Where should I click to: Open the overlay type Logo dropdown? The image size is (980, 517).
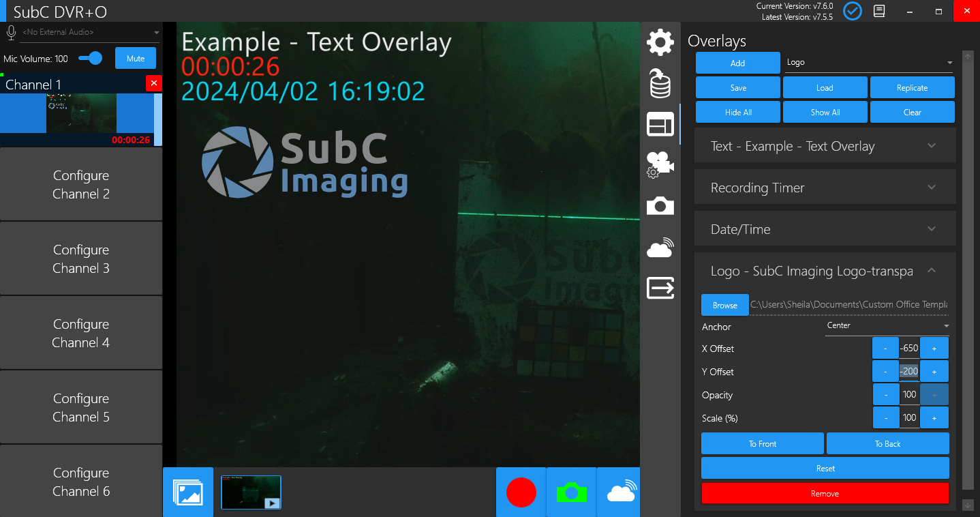pyautogui.click(x=870, y=63)
